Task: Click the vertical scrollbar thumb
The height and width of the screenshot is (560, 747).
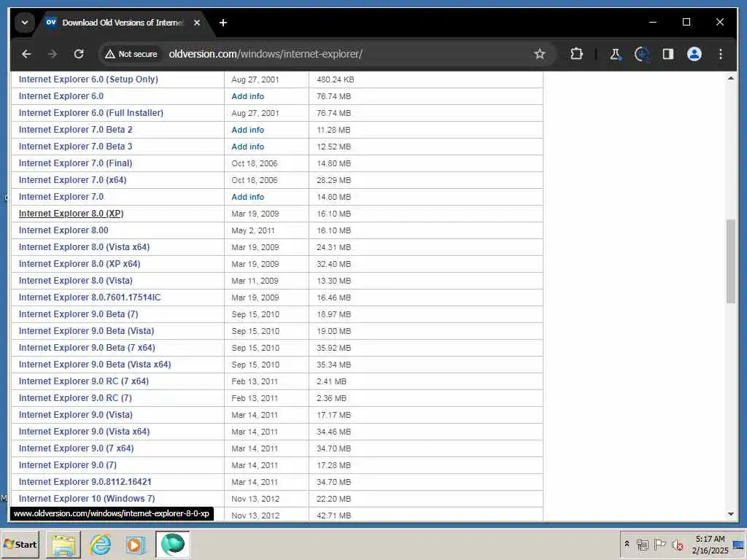Action: 731,261
